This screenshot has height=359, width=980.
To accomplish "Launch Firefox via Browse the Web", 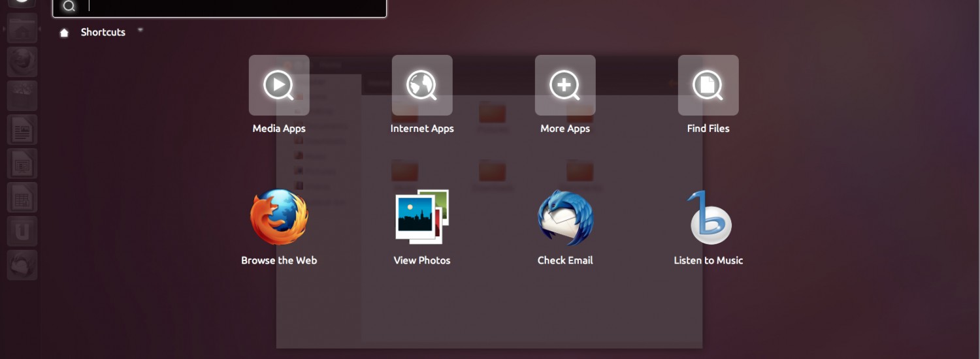I will pyautogui.click(x=279, y=218).
